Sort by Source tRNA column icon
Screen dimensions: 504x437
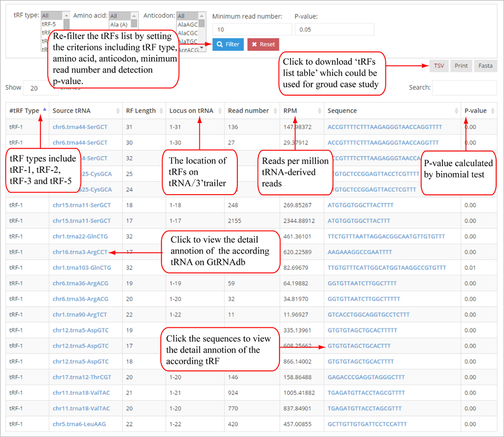pos(118,111)
